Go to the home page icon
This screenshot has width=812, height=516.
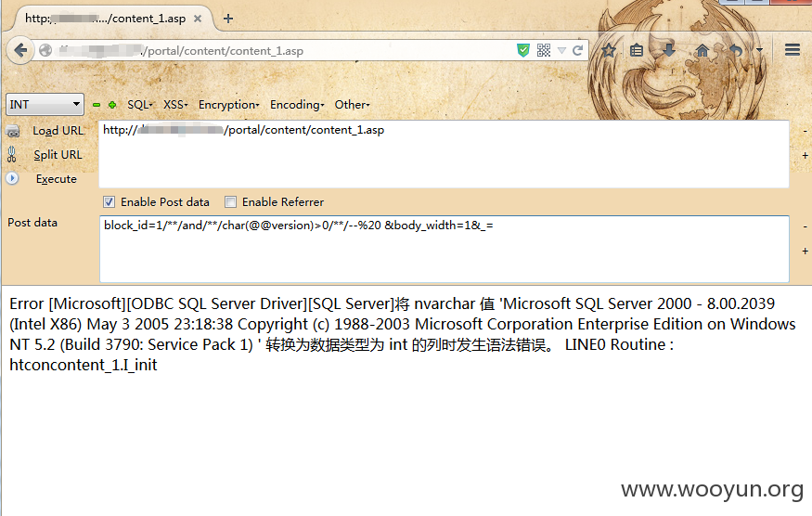[702, 50]
